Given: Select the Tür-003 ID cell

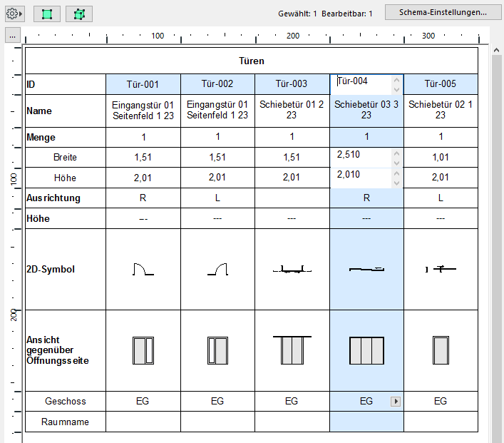Looking at the screenshot, I should tap(292, 84).
